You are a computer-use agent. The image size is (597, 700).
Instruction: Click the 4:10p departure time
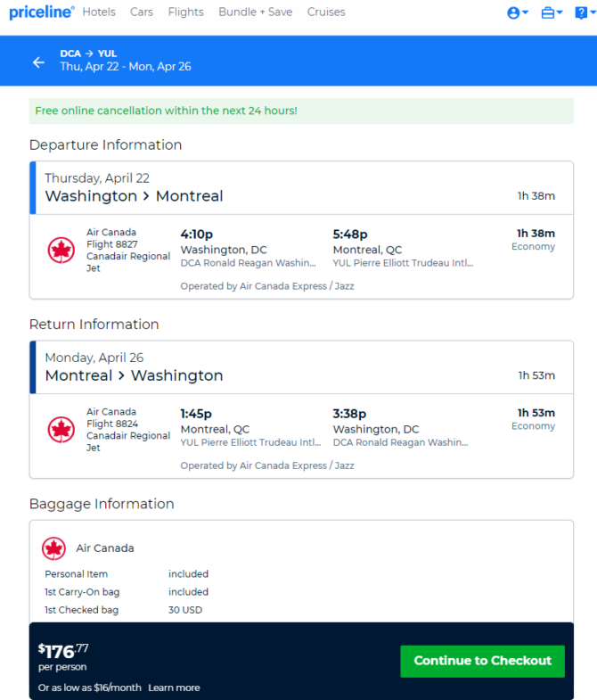pyautogui.click(x=196, y=234)
